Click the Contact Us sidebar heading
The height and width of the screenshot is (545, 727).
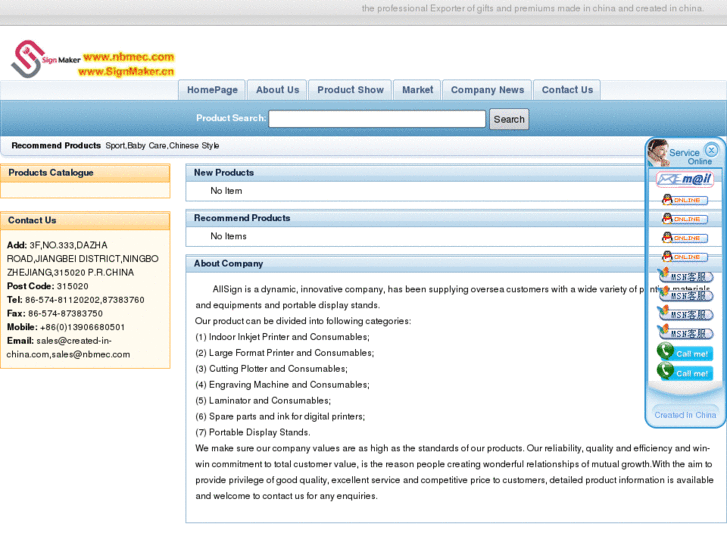click(x=32, y=220)
